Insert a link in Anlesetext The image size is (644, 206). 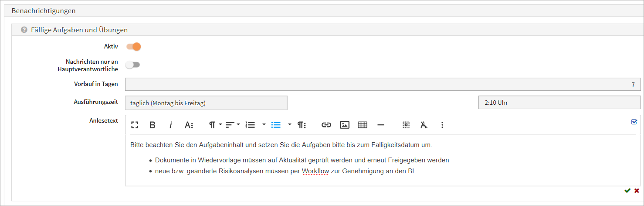tap(326, 125)
